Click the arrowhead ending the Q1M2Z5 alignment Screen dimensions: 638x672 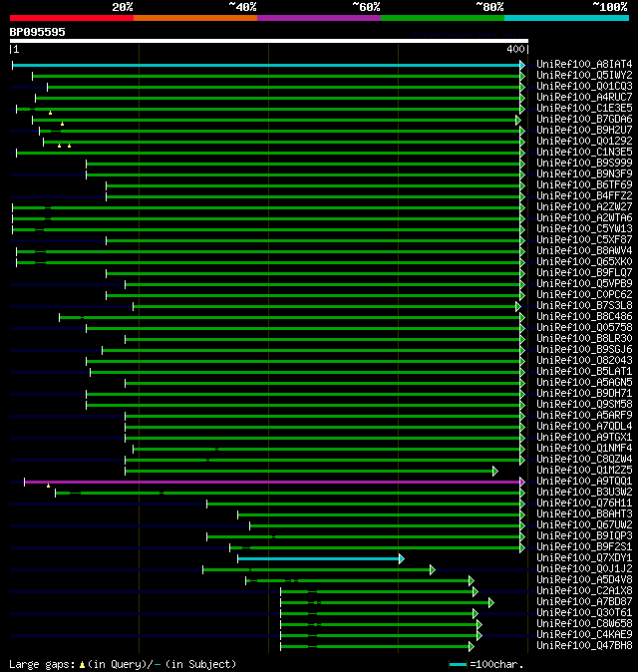tap(495, 471)
